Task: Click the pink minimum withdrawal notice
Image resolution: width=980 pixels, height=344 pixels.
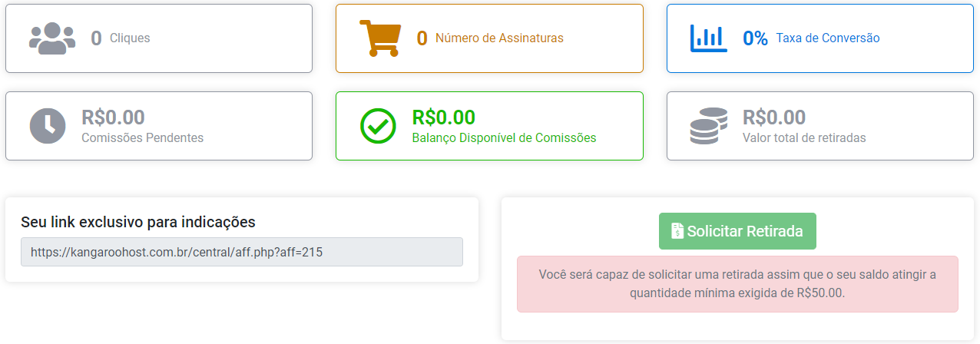Action: (x=737, y=283)
